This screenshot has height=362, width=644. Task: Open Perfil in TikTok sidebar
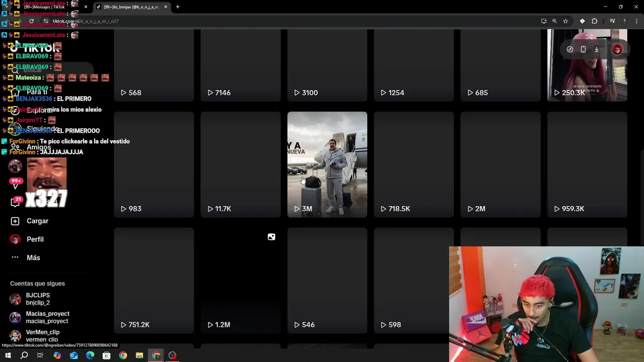coord(35,239)
